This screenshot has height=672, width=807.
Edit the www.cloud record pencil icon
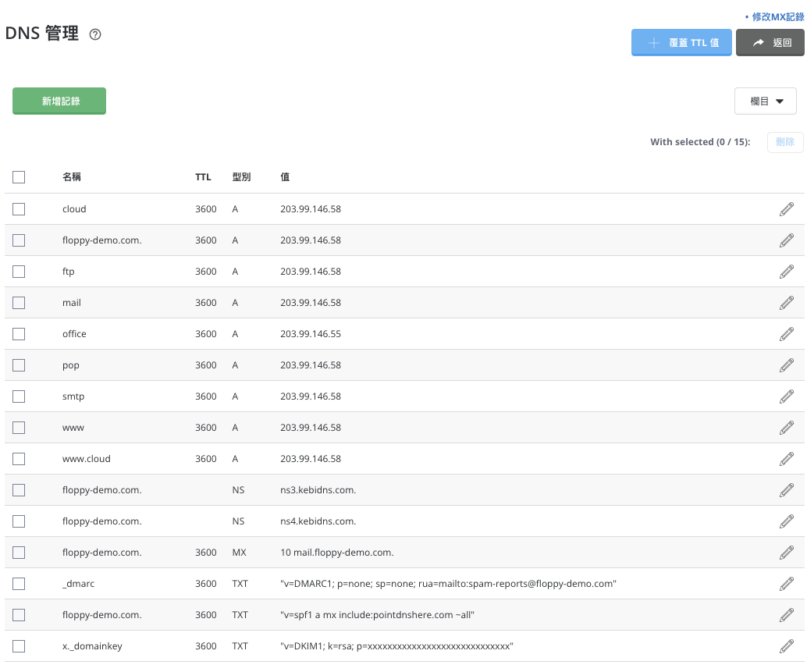(786, 459)
